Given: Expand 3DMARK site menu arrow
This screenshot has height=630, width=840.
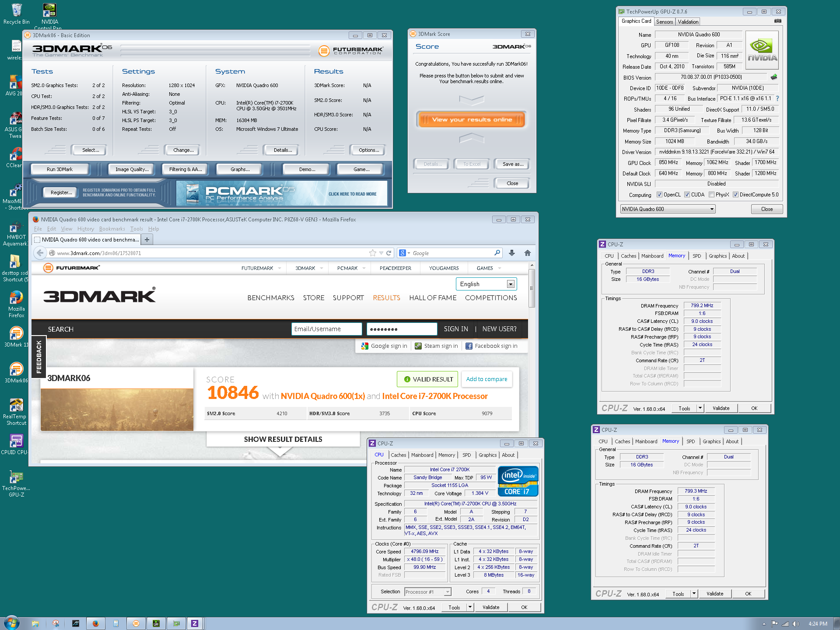Looking at the screenshot, I should click(x=322, y=268).
